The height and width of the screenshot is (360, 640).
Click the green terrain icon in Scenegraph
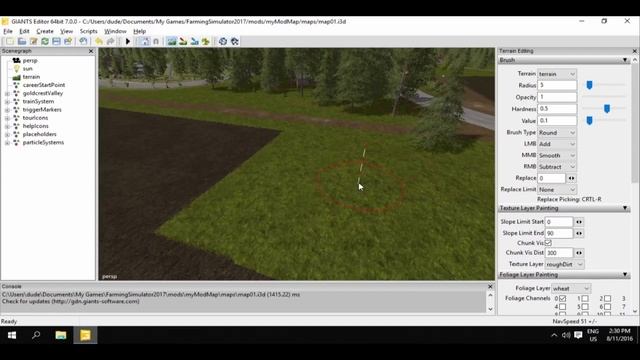click(x=16, y=77)
